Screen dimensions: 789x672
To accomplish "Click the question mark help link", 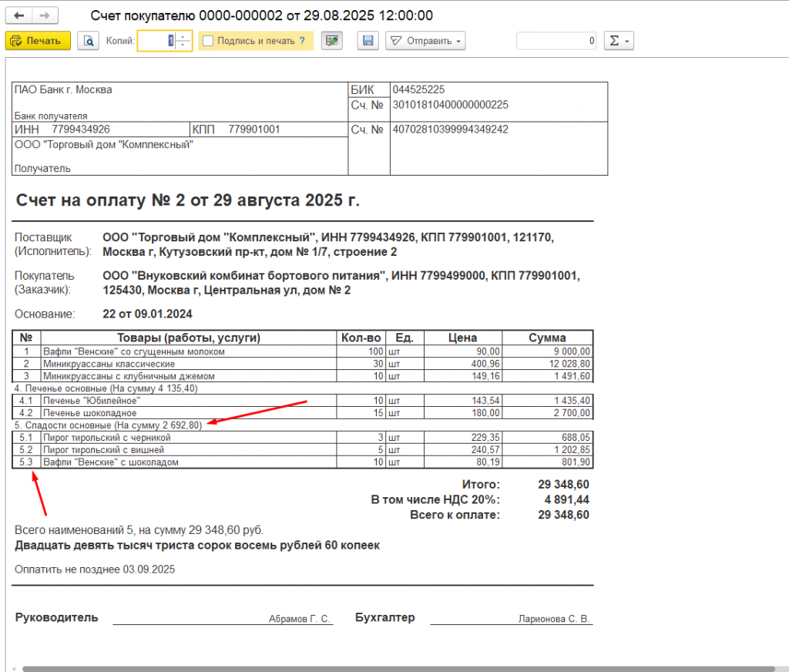I will click(302, 41).
